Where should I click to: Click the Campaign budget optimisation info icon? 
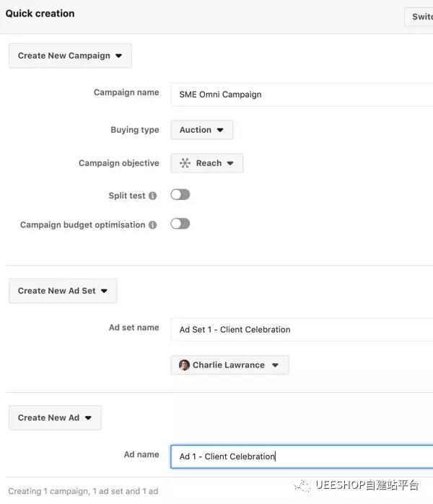153,225
